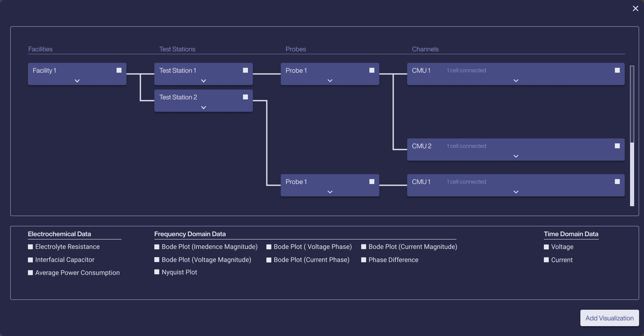Click the Probes column header
The image size is (644, 336).
click(x=296, y=49)
